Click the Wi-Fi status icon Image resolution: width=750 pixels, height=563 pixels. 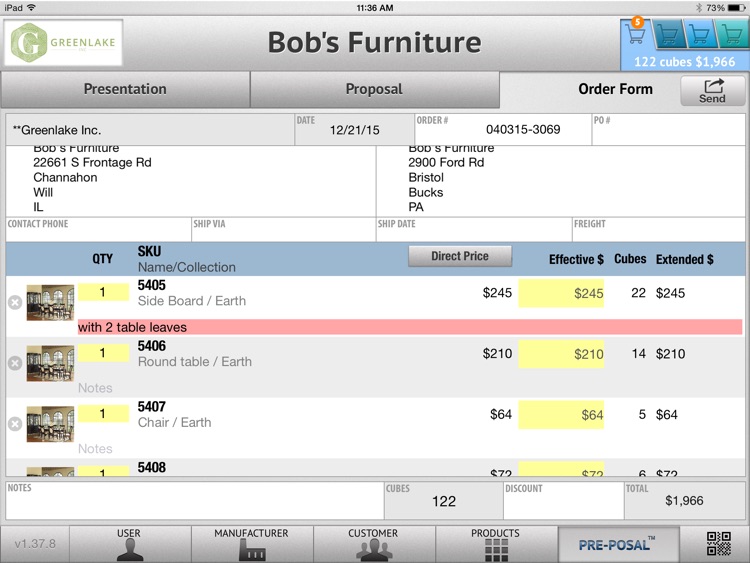32,8
